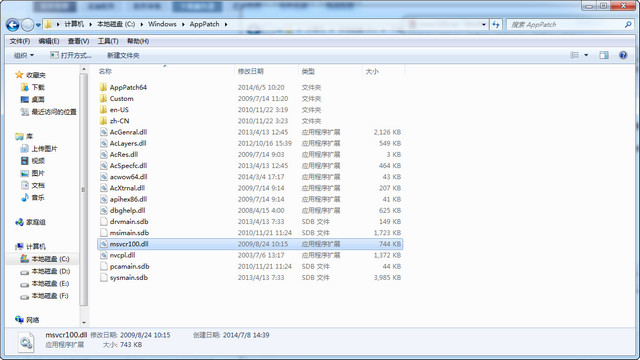Image resolution: width=640 pixels, height=360 pixels.
Task: Open the 视频 library
Action: click(33, 161)
